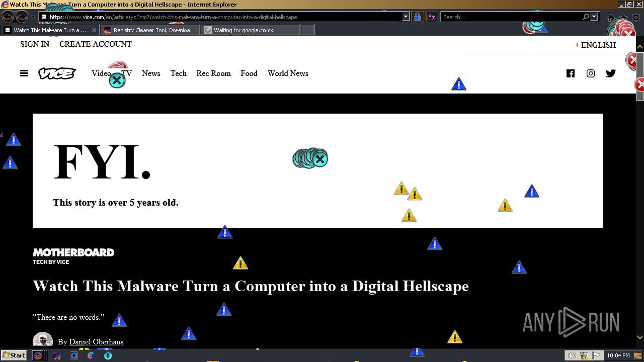Open the Action Center flag icon
Image resolution: width=644 pixels, height=362 pixels.
point(596,355)
